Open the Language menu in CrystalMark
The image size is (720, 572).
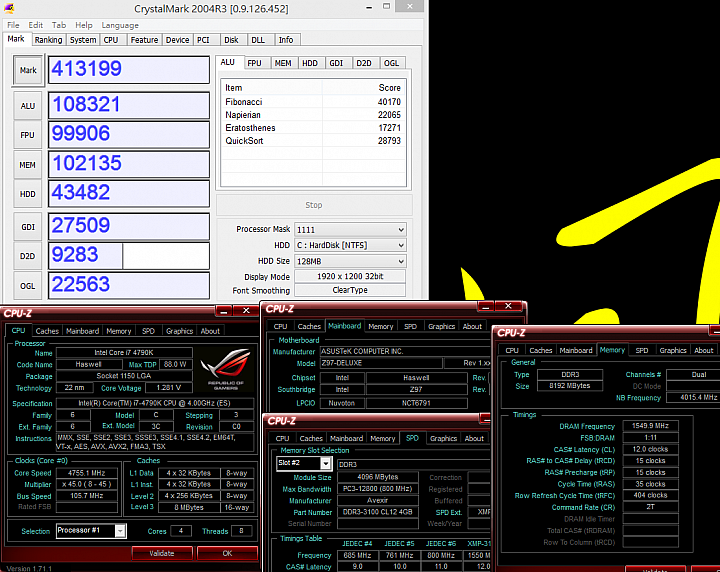[120, 25]
